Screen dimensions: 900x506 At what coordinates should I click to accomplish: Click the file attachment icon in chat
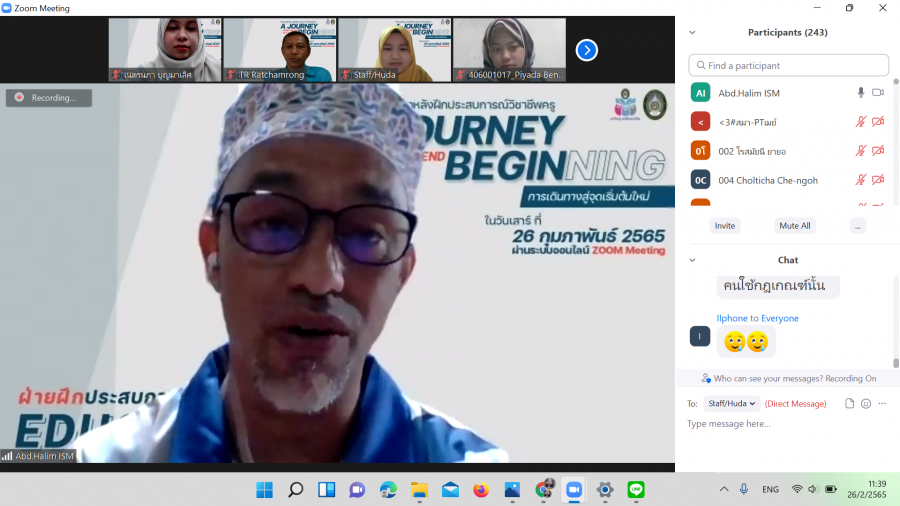(849, 404)
